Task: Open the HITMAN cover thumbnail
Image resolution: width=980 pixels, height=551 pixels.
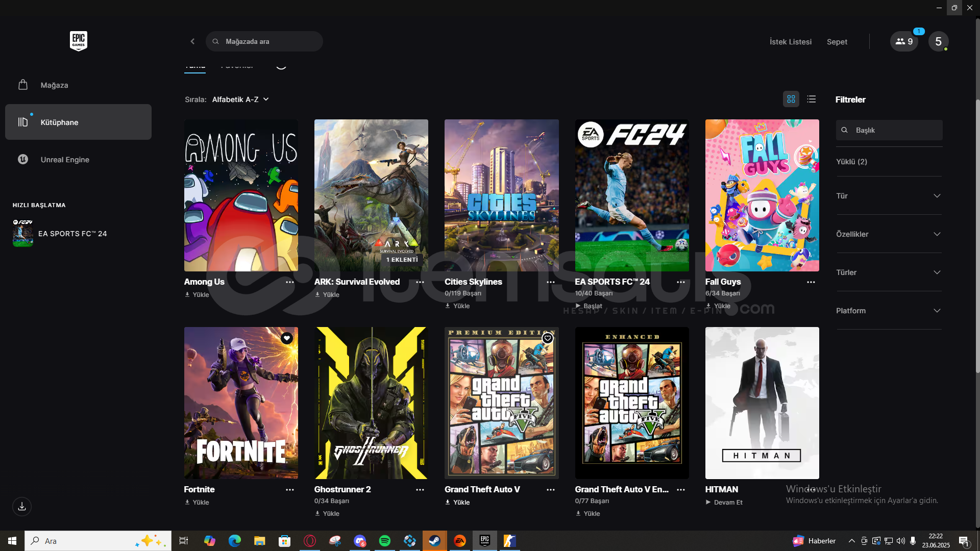Action: pyautogui.click(x=762, y=403)
